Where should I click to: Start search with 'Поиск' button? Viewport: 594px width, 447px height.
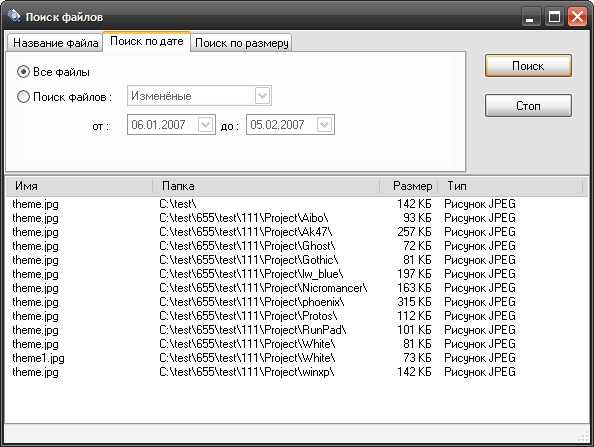(x=528, y=66)
